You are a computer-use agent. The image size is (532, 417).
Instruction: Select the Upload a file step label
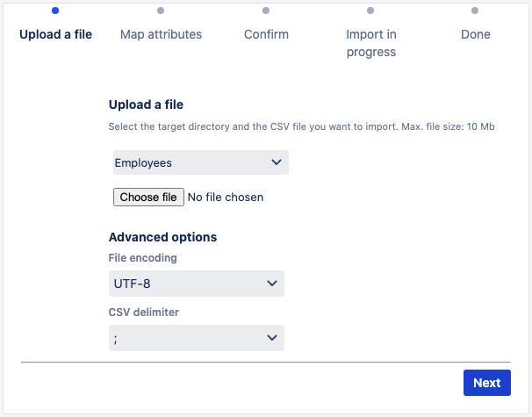tap(56, 35)
